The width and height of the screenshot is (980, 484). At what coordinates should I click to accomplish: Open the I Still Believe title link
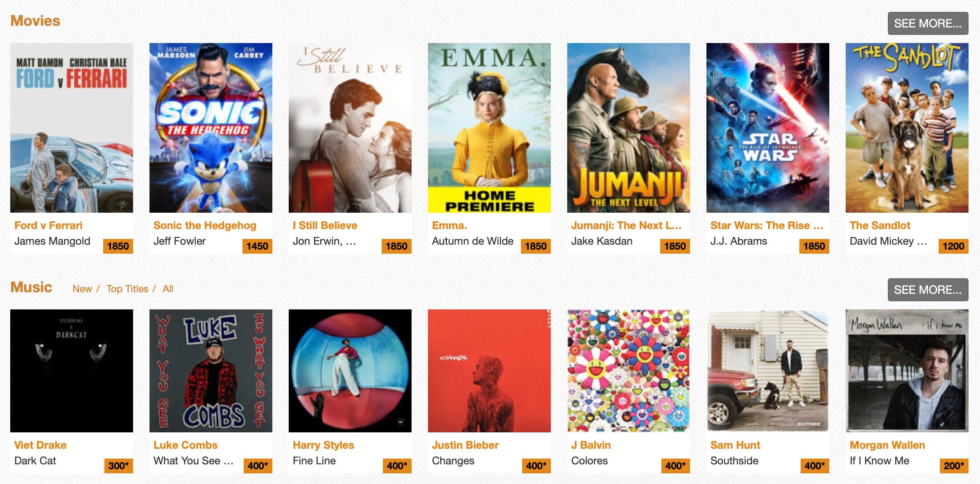coord(325,225)
